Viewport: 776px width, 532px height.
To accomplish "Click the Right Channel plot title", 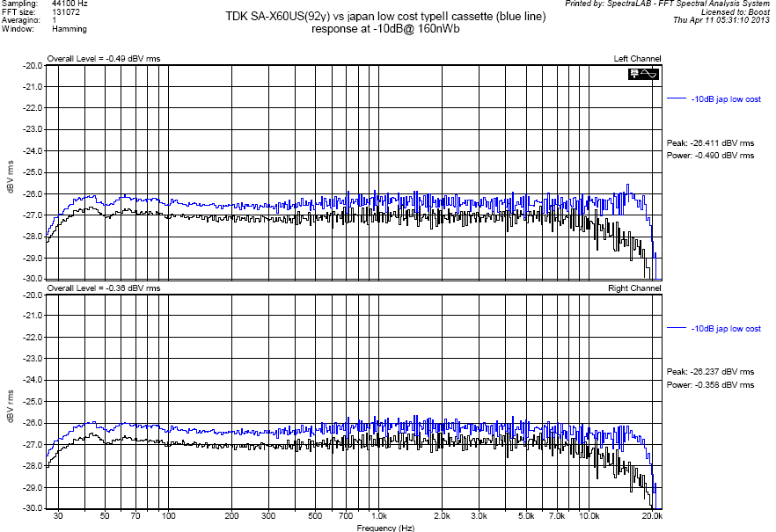I will (634, 288).
